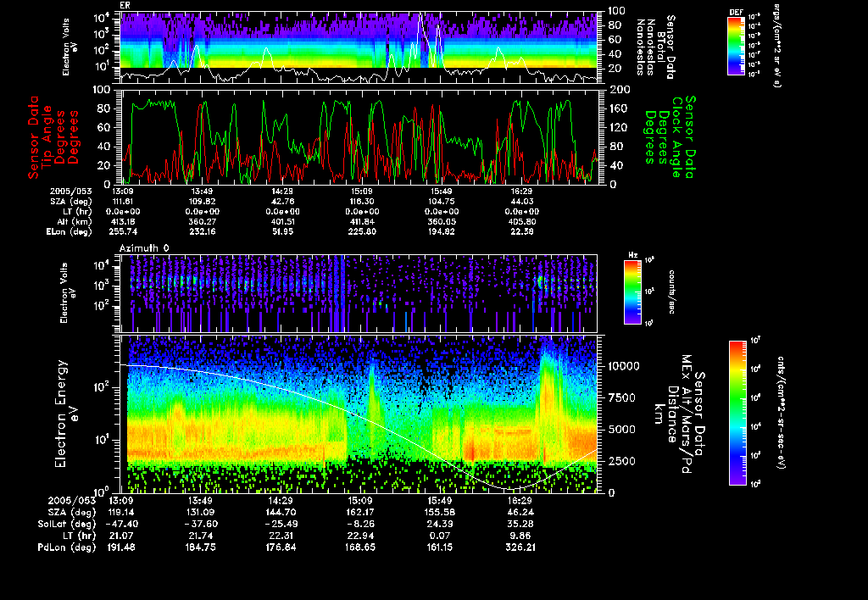Image resolution: width=868 pixels, height=600 pixels.
Task: Click SolLat value 24.39
Action: pyautogui.click(x=440, y=525)
